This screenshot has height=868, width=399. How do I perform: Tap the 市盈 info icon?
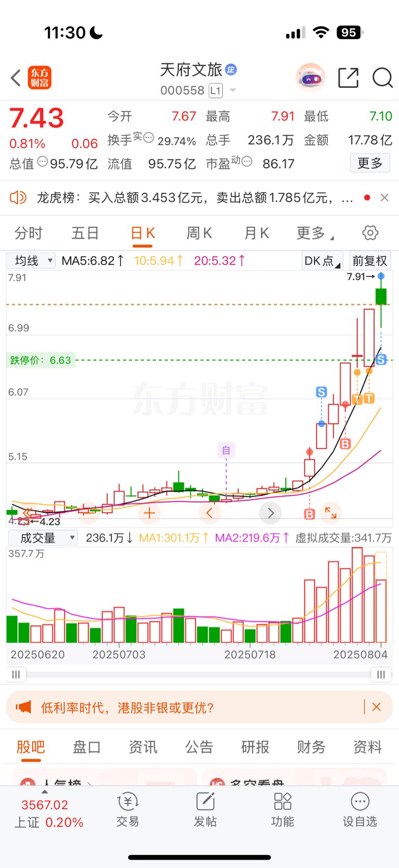pos(246,161)
